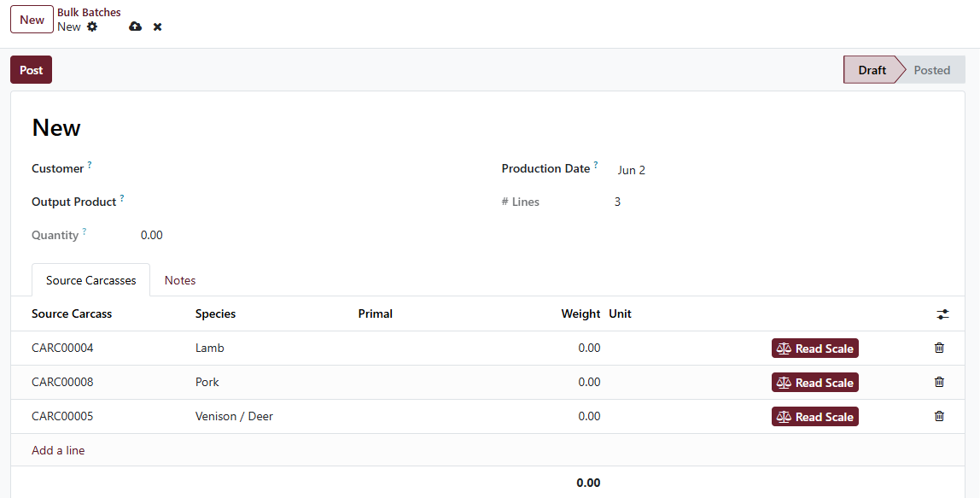Sort by Primal column header
Viewport: 980px width, 498px height.
(375, 314)
